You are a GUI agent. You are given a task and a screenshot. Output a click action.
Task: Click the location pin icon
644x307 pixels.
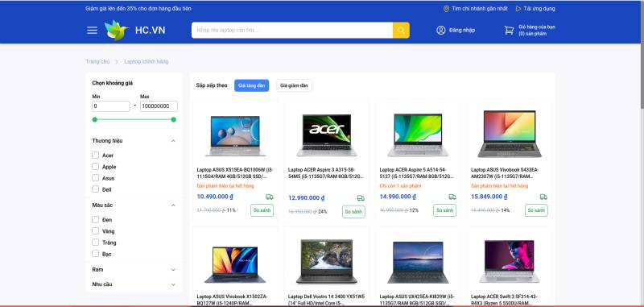coord(446,9)
